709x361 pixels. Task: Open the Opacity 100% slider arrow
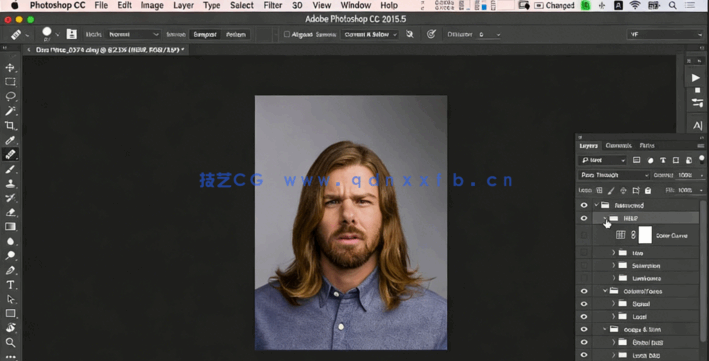coord(702,175)
